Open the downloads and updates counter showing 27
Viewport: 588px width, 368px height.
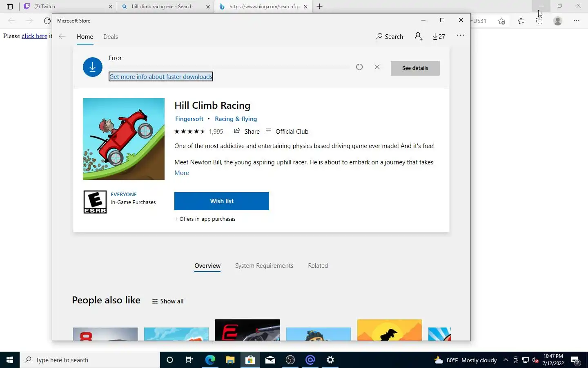(439, 36)
